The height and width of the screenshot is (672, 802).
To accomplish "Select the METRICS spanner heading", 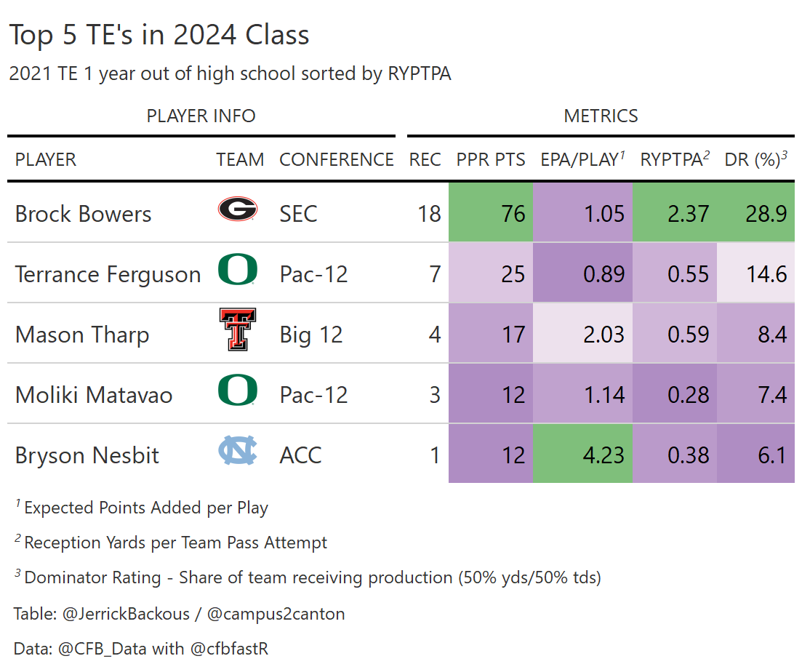I will click(x=601, y=116).
